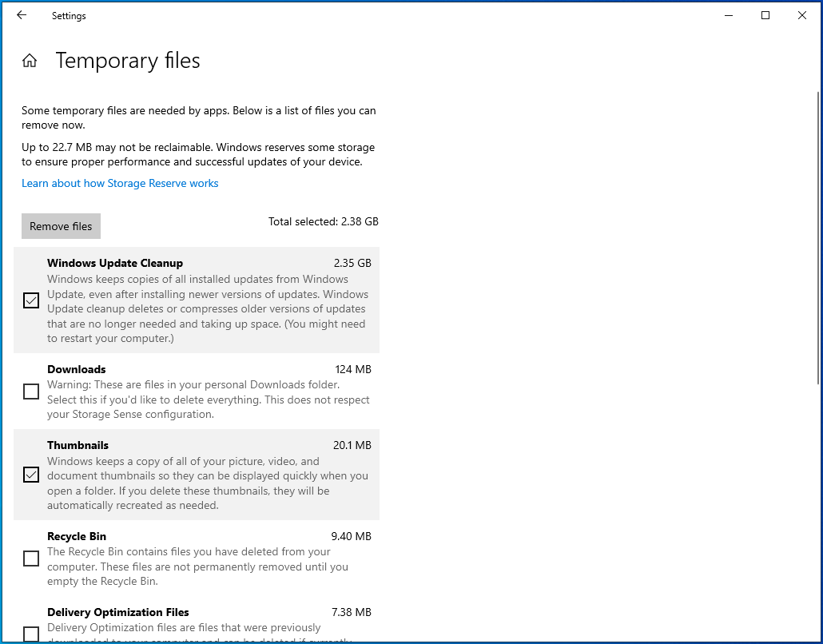The image size is (823, 644).
Task: Minimize the Settings window
Action: (x=729, y=15)
